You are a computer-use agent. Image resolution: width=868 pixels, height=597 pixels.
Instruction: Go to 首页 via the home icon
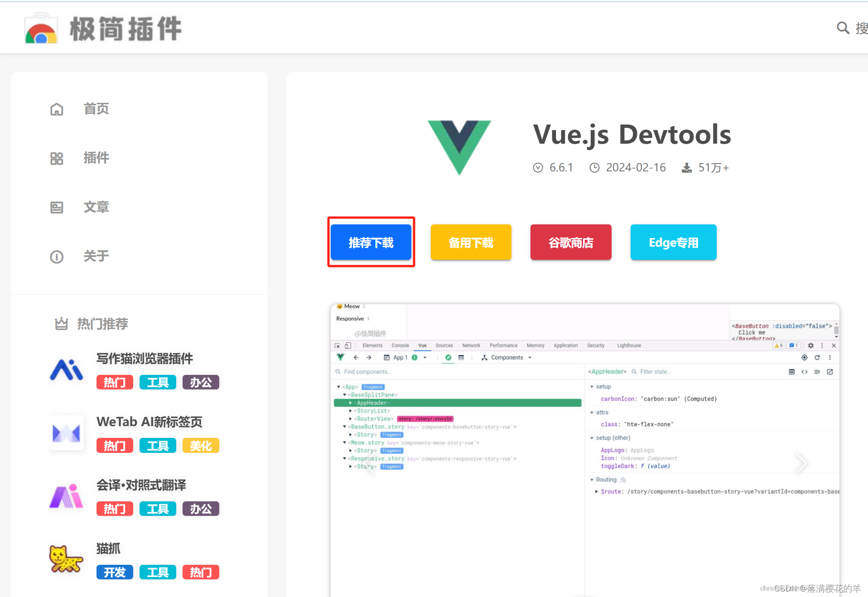(x=57, y=109)
